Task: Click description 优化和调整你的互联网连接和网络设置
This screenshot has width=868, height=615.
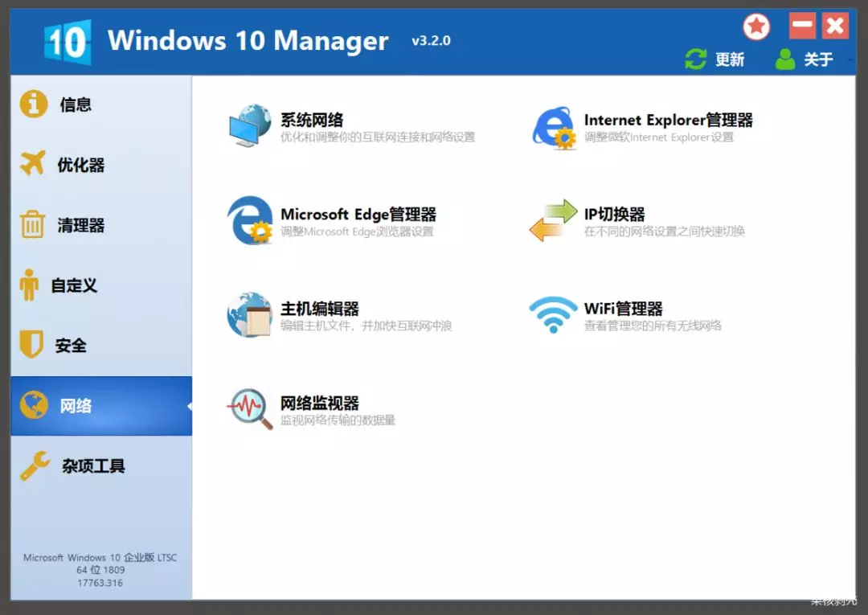Action: click(378, 137)
